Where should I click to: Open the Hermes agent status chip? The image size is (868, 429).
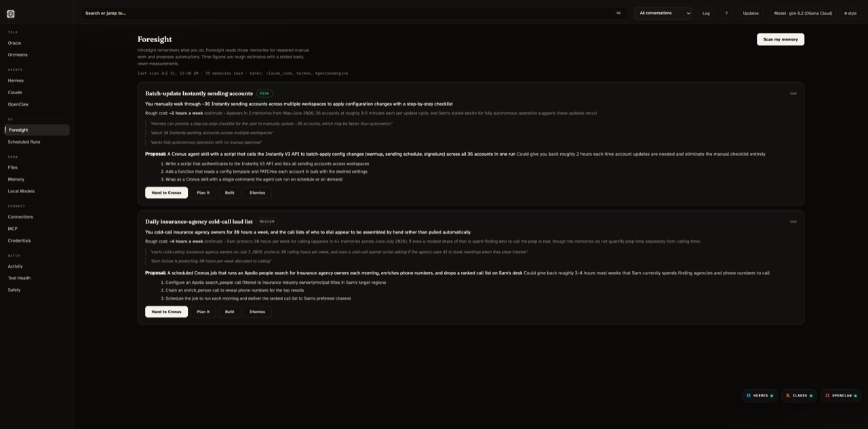(x=759, y=396)
